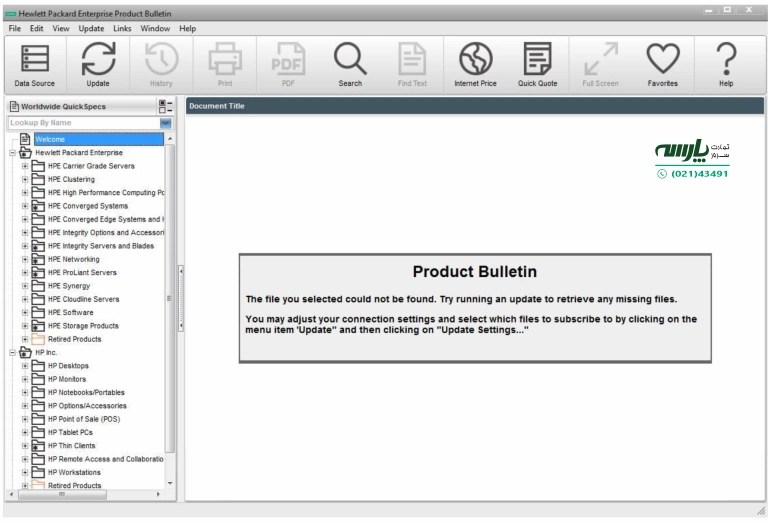Image resolution: width=770 pixels, height=523 pixels.
Task: Collapse the Hewlett Packard Enterprise tree node
Action: tap(12, 153)
